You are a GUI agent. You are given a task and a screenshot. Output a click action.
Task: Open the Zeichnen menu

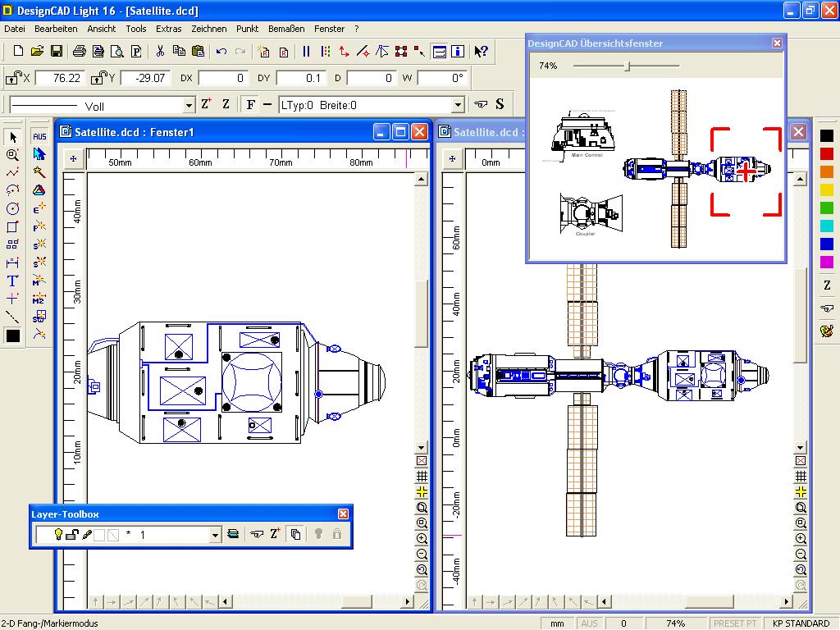(x=209, y=28)
